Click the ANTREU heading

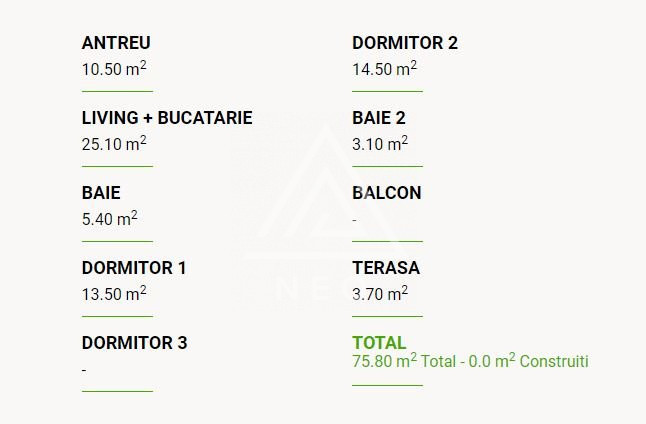coord(116,43)
